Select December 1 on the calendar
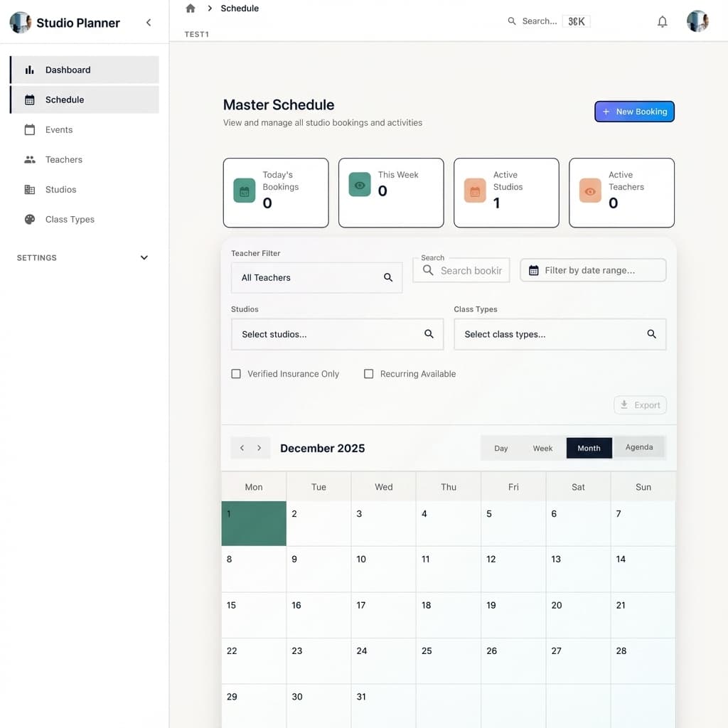728x728 pixels. 253,523
